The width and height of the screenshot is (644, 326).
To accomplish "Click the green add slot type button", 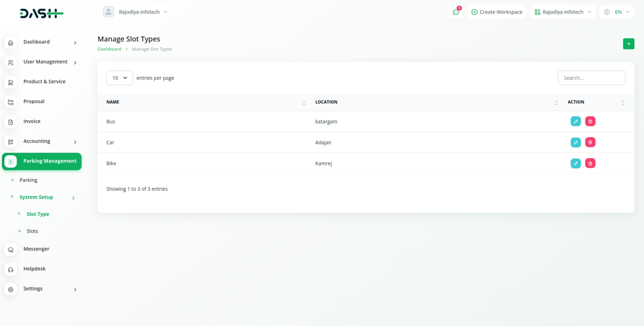I will tap(628, 44).
